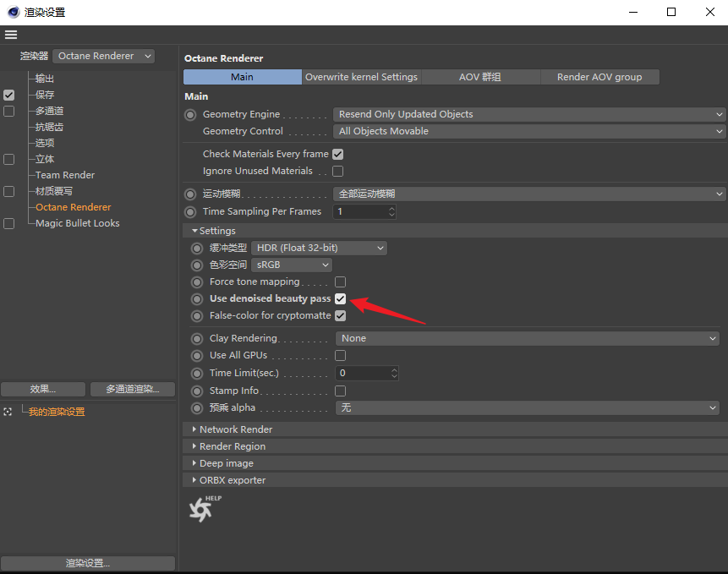Click the Octane help logo icon

tap(201, 509)
